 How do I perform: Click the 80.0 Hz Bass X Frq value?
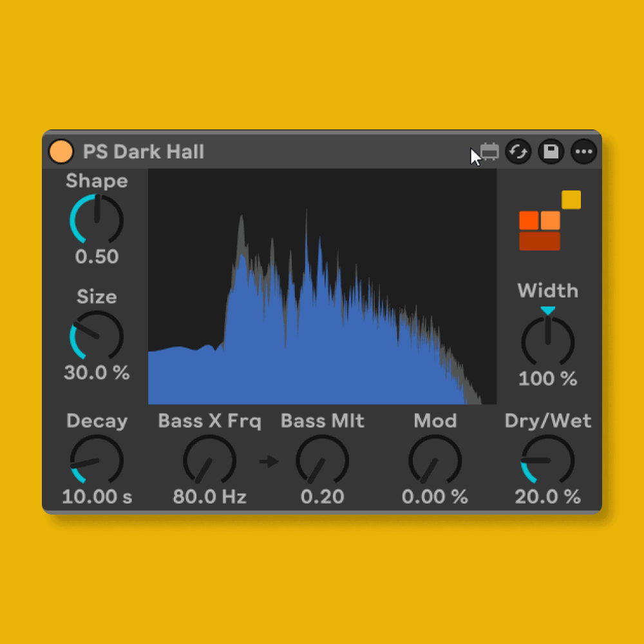(x=209, y=497)
